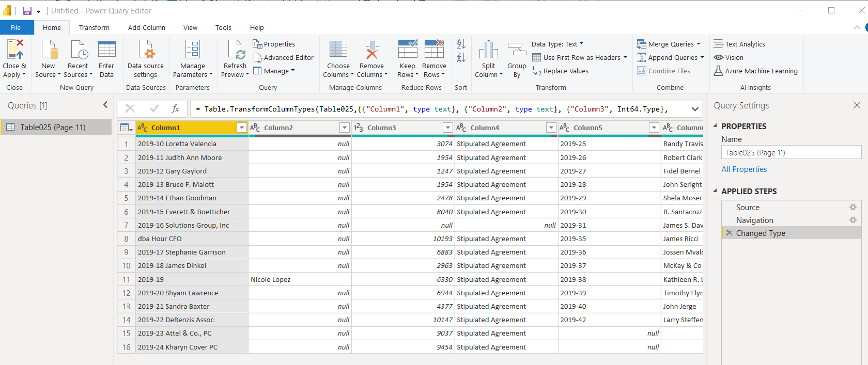Collapse the ribbon with the chevron
This screenshot has height=365, width=868.
(857, 27)
